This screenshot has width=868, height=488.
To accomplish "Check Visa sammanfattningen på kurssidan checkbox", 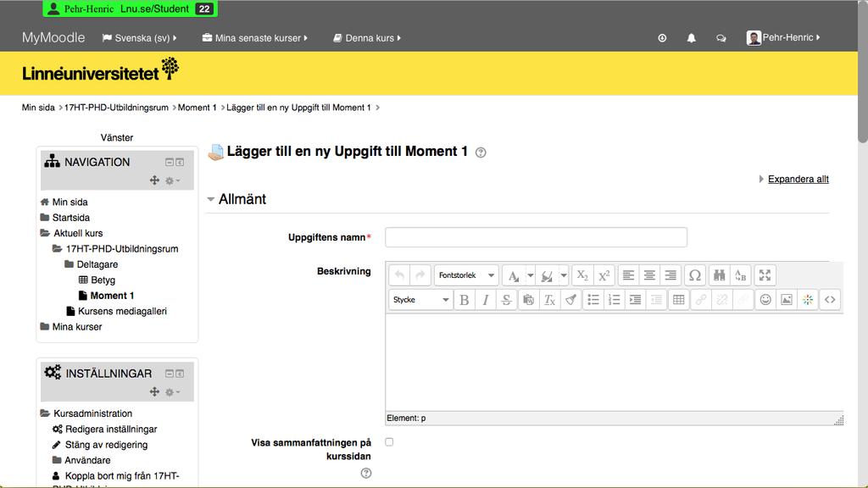I will click(x=389, y=442).
